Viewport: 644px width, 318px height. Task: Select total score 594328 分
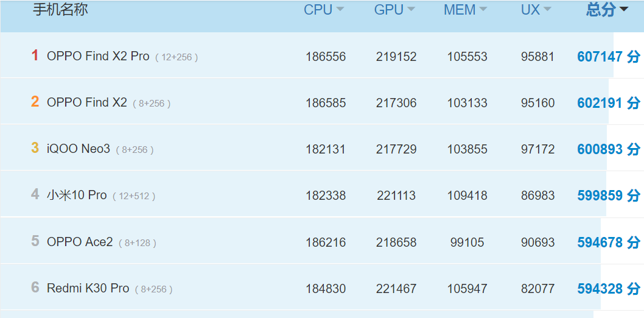609,289
